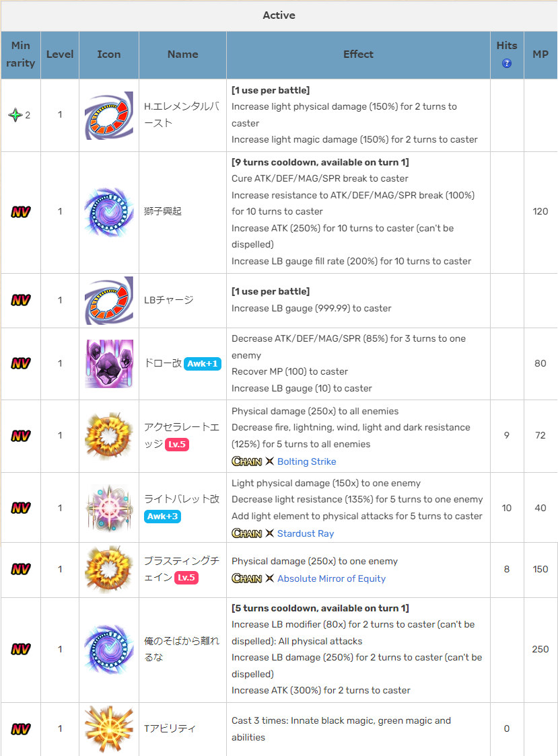Click the ブラスティングチェイン skill icon
558x756 pixels.
click(x=109, y=569)
